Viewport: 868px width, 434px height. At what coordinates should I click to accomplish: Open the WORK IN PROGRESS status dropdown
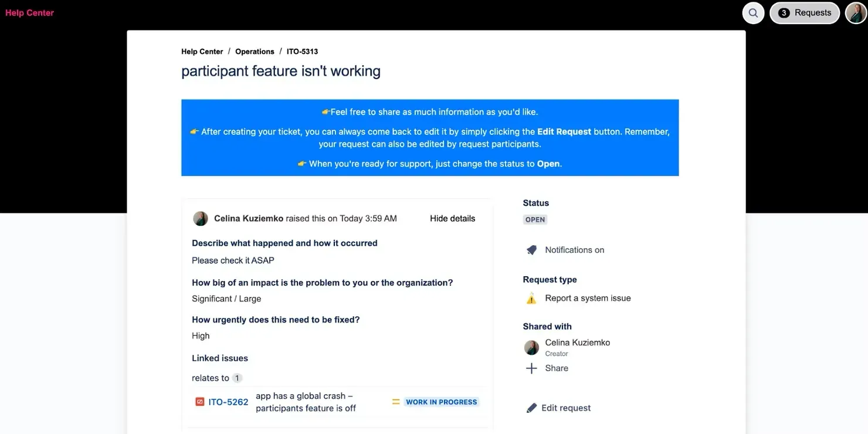pos(441,402)
